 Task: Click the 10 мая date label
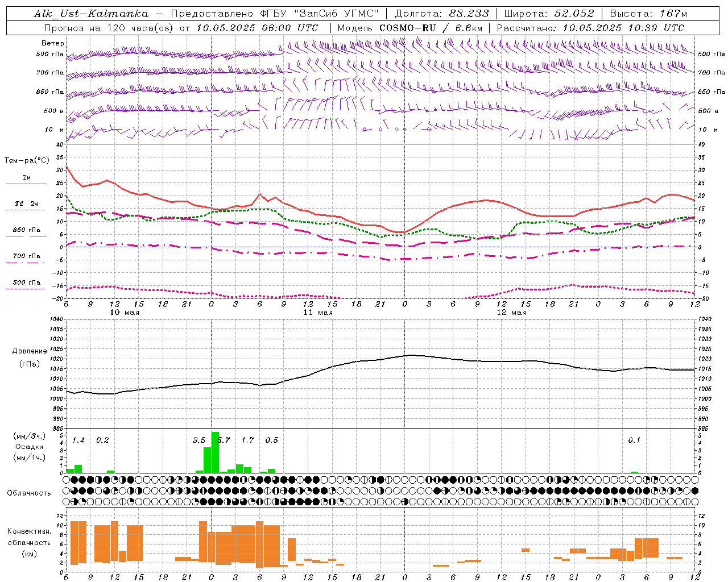click(125, 313)
